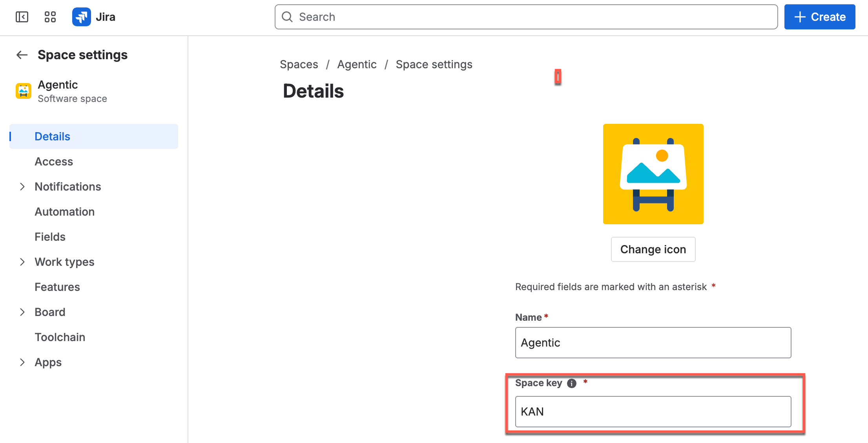Screen dimensions: 868x443
Task: Focus the Search input field
Action: (526, 17)
